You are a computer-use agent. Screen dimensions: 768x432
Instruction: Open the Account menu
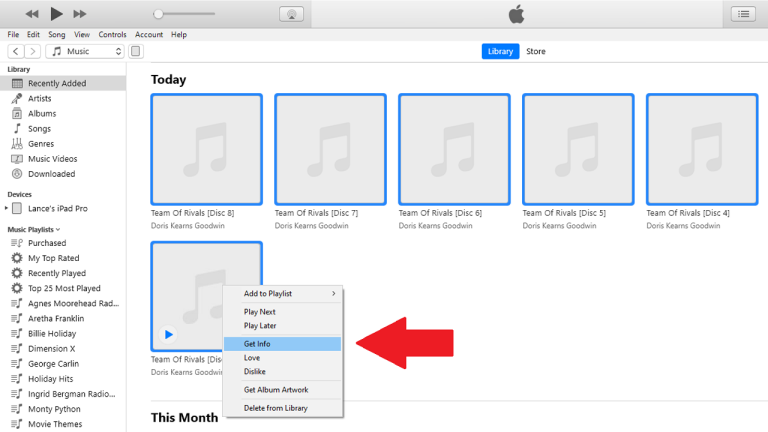pos(149,34)
